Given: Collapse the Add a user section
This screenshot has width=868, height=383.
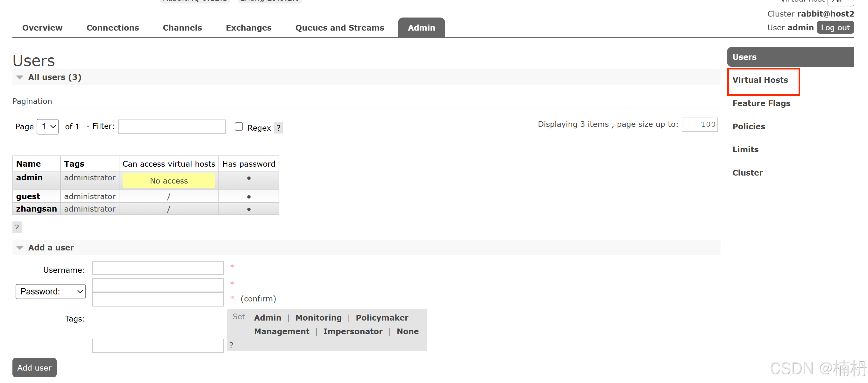Looking at the screenshot, I should 19,248.
